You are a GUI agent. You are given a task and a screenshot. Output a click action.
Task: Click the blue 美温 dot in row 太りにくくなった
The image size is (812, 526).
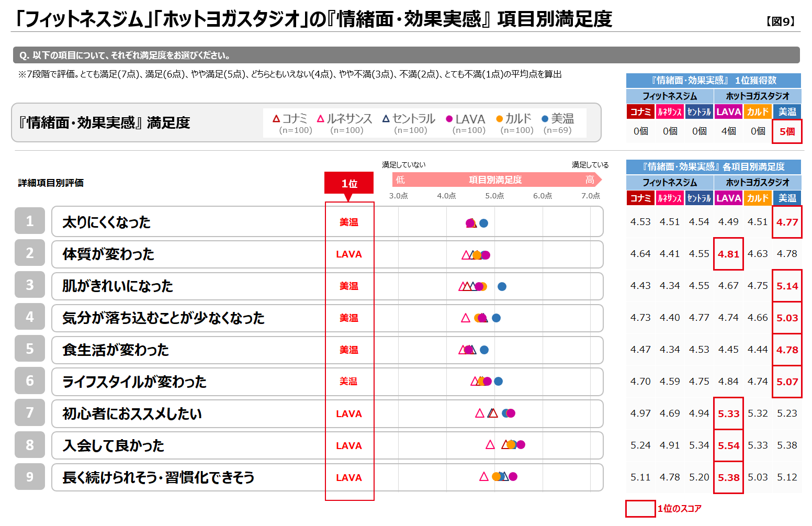pyautogui.click(x=484, y=223)
